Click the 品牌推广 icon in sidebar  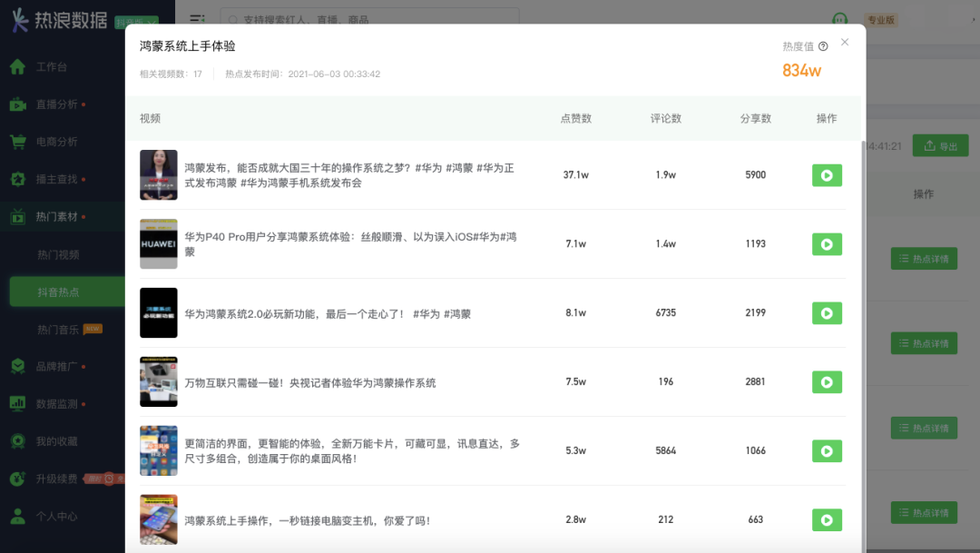click(x=17, y=366)
